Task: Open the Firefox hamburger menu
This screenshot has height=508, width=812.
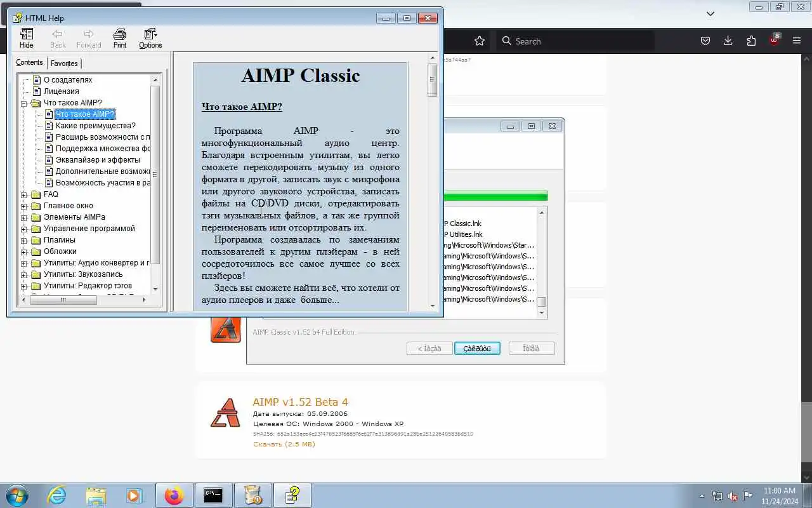Action: coord(797,41)
